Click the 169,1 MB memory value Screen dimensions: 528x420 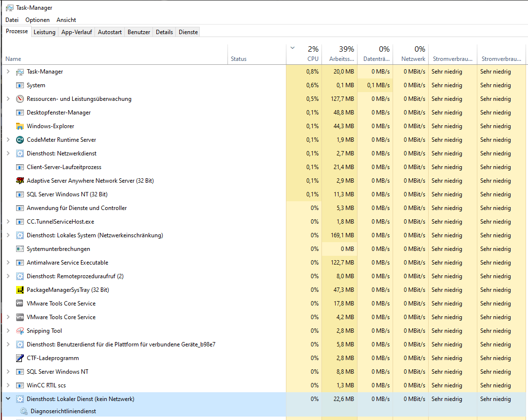pyautogui.click(x=342, y=235)
